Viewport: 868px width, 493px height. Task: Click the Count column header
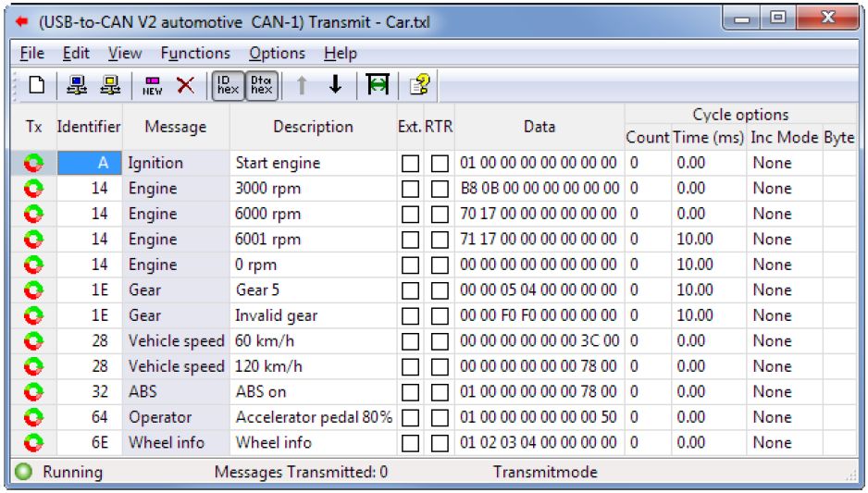[x=649, y=137]
